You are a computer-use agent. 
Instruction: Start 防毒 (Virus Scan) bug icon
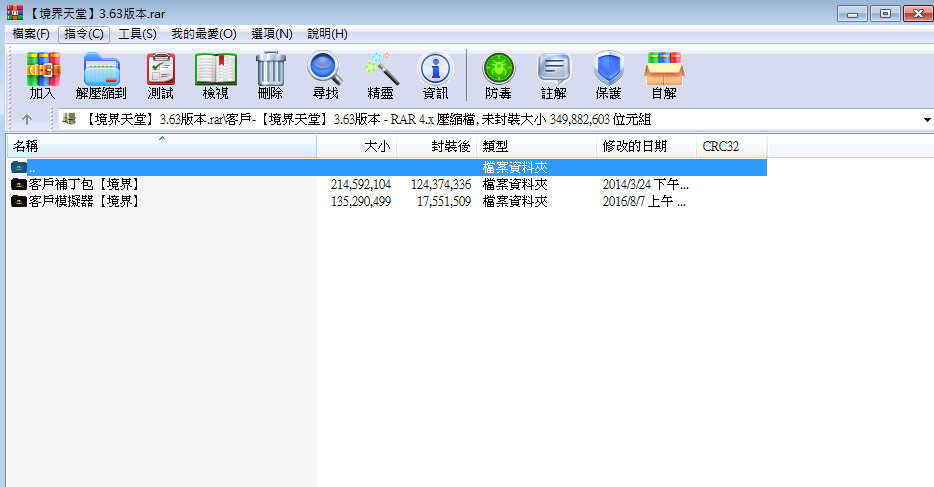click(499, 75)
